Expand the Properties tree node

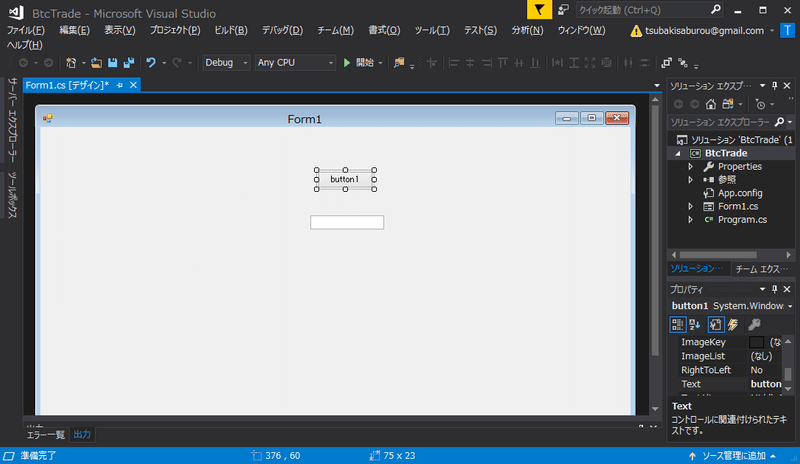(x=691, y=166)
